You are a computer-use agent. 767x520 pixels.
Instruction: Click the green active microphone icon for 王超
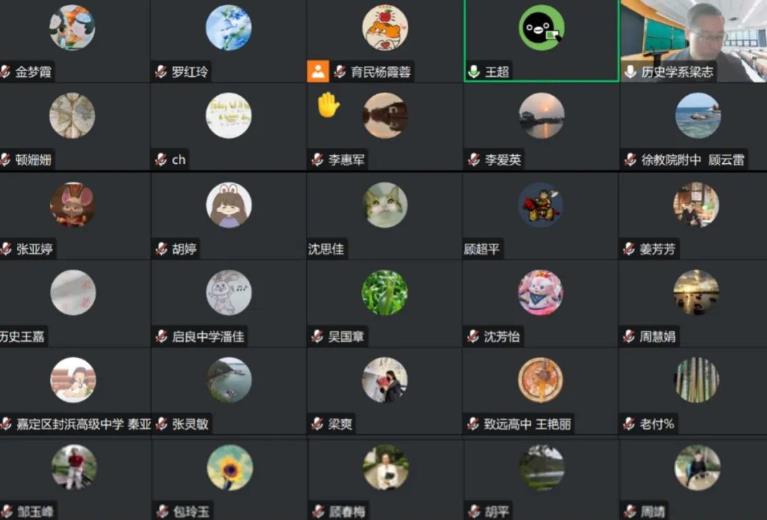[x=474, y=72]
